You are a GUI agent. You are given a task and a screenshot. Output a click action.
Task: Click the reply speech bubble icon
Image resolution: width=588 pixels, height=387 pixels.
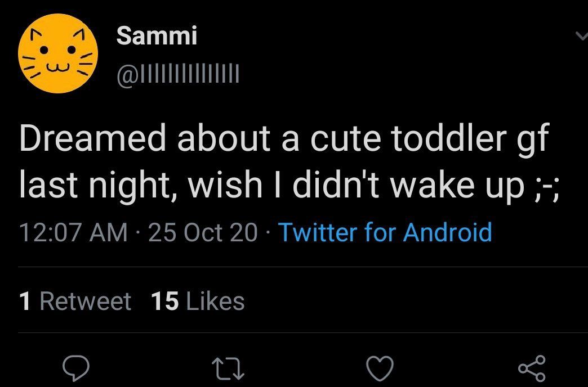[x=77, y=367]
